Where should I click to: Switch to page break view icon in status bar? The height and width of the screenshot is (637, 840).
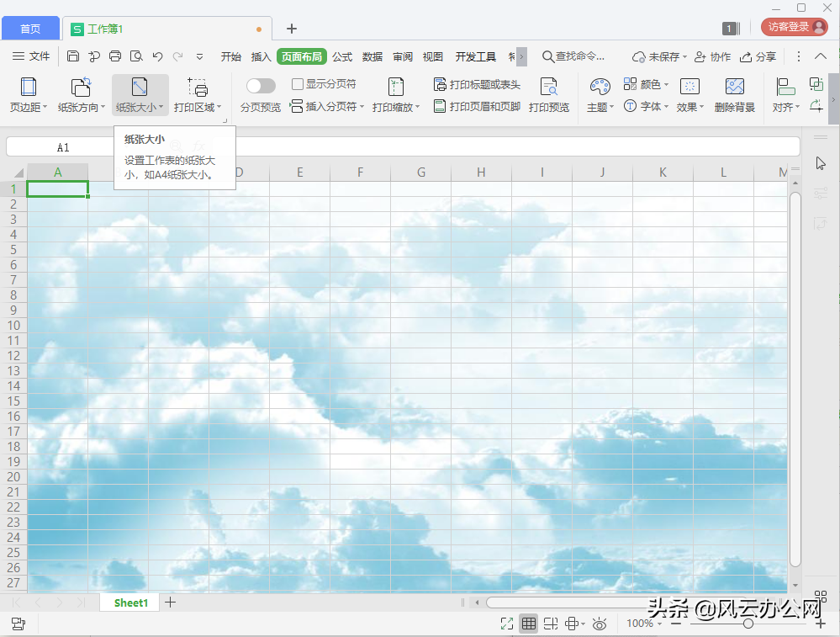point(550,623)
